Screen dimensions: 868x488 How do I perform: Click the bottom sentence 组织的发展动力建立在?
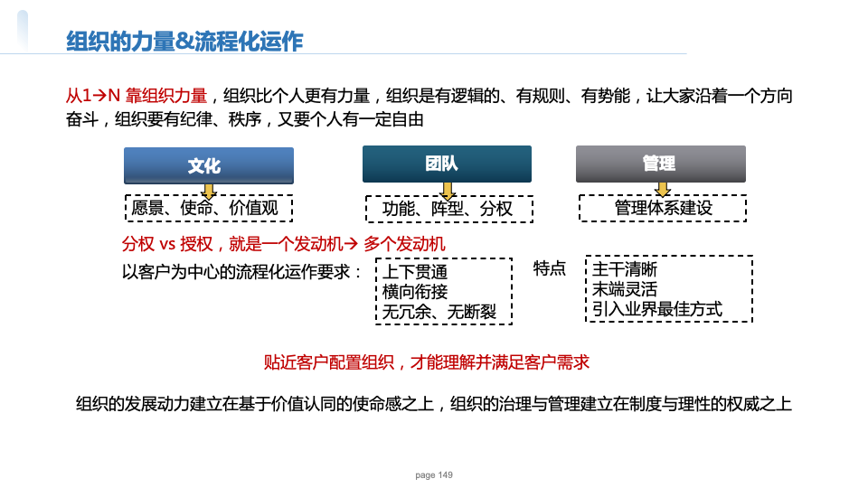coord(433,404)
